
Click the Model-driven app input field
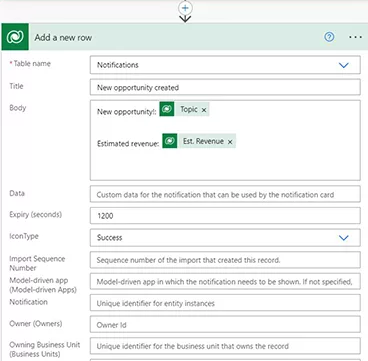click(x=225, y=282)
